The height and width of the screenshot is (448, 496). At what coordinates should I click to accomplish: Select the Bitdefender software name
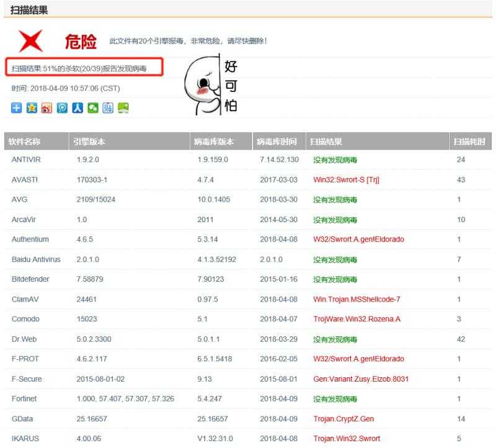[x=30, y=279]
